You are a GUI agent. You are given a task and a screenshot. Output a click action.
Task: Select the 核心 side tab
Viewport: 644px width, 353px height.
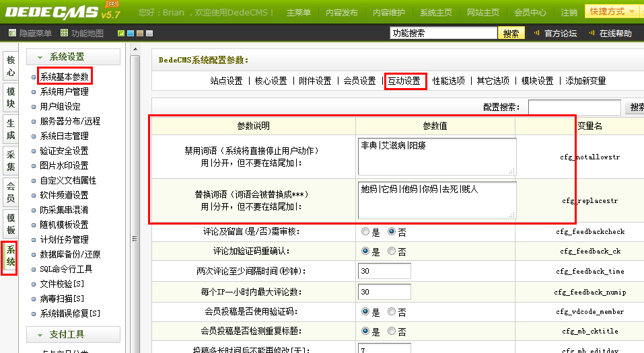point(11,66)
